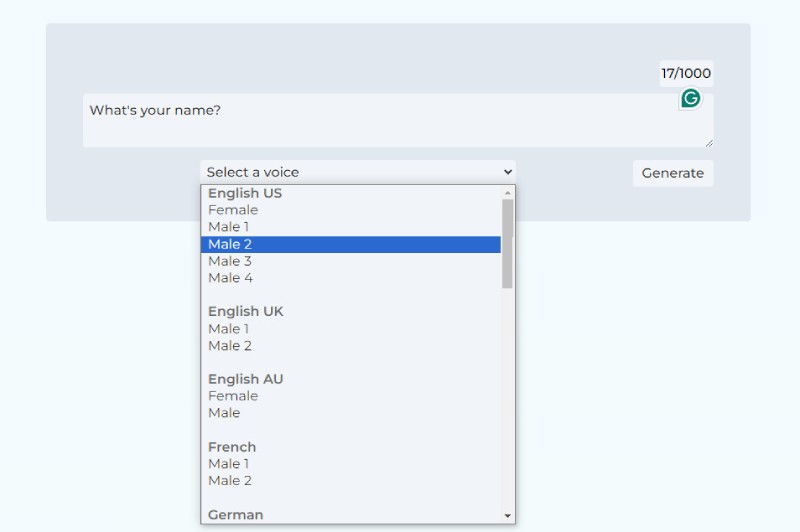Click the 17/1000 character counter
The width and height of the screenshot is (800, 532).
tap(686, 73)
